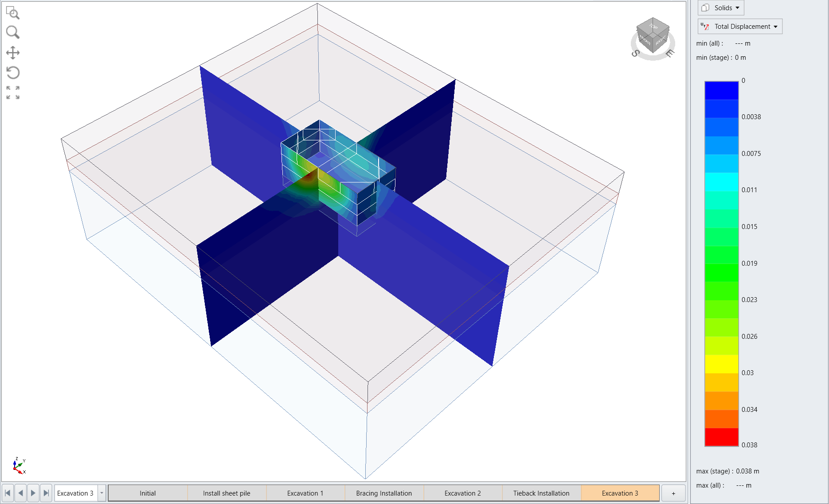Click the cyan legend swatch near 0.011
Screen dimensions: 829x504
point(721,182)
